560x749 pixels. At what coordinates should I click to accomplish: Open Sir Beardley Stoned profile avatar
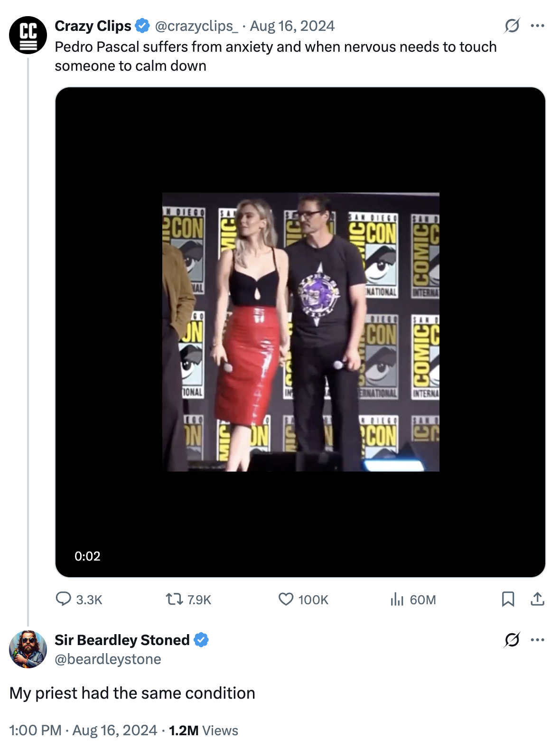(x=28, y=649)
